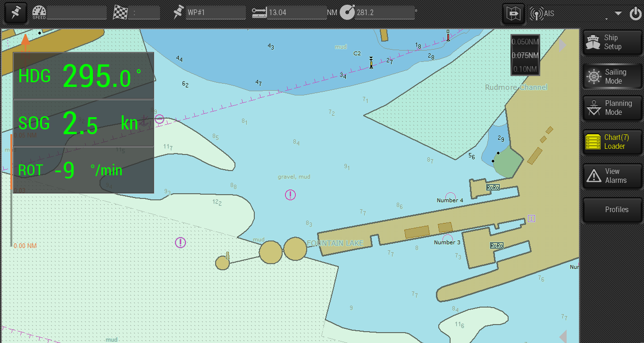Click the power button icon
This screenshot has width=644, height=343.
click(635, 14)
